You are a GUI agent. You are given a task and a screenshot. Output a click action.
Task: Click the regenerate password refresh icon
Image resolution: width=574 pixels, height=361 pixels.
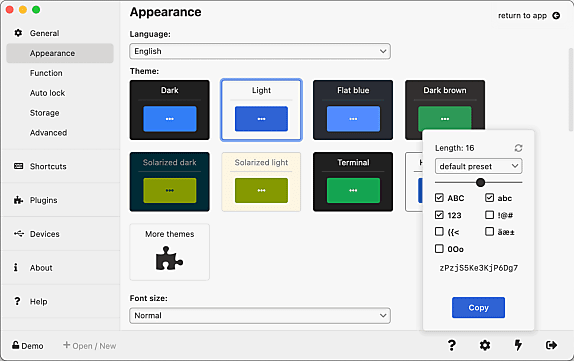(x=518, y=148)
